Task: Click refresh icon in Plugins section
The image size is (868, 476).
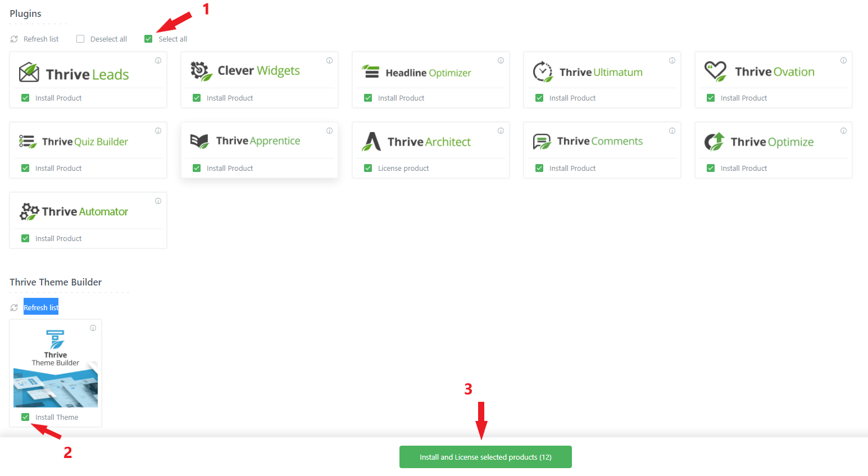Action: 14,39
